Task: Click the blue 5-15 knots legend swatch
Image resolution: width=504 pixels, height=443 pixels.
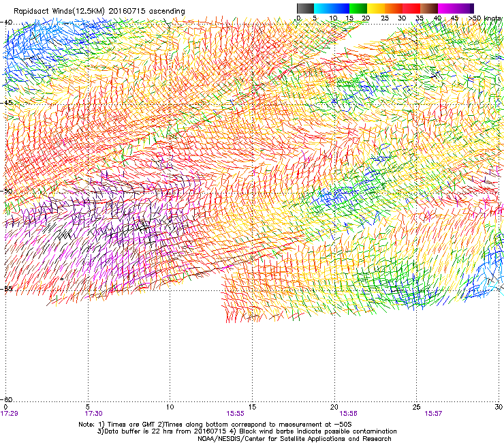Action: click(x=332, y=8)
